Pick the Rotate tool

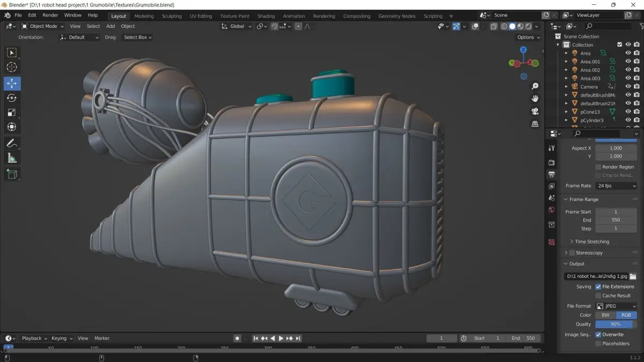click(x=12, y=98)
